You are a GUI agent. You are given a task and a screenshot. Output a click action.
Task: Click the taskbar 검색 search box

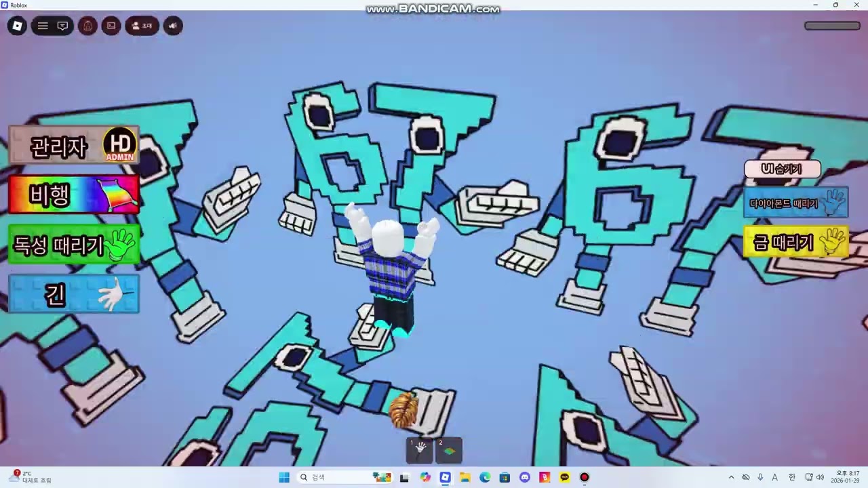pos(346,477)
